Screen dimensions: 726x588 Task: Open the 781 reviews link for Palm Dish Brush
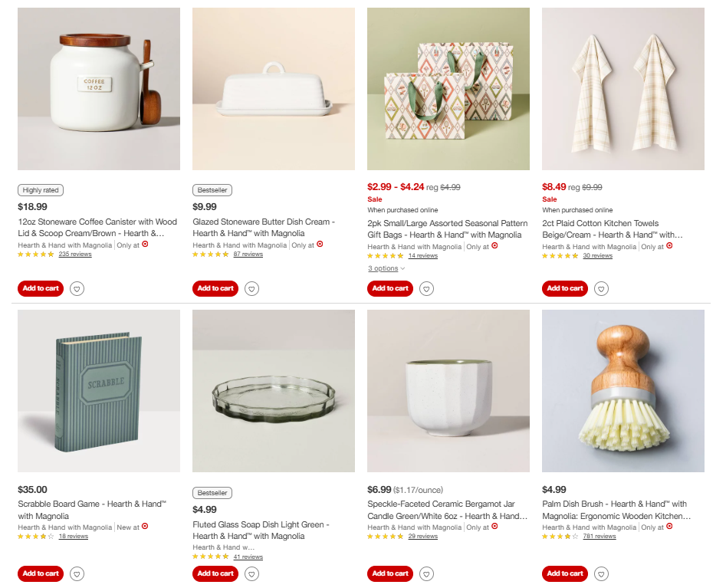(x=600, y=536)
